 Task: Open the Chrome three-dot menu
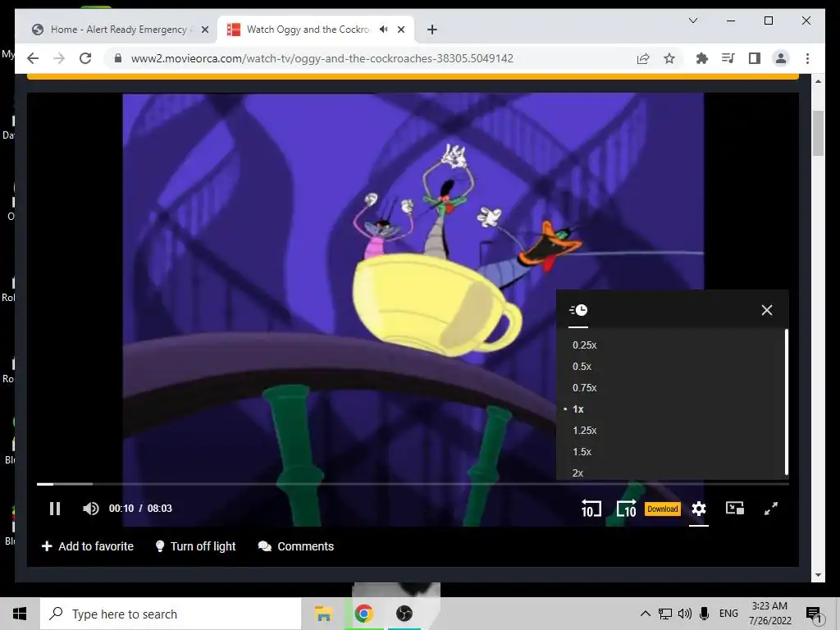coord(807,58)
